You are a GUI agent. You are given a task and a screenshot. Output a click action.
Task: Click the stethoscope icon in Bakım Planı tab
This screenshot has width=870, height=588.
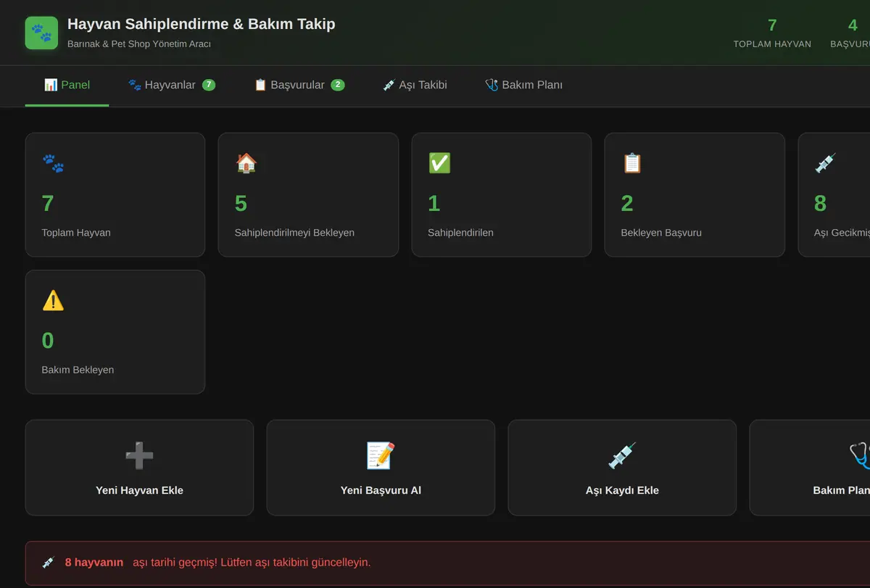tap(492, 85)
